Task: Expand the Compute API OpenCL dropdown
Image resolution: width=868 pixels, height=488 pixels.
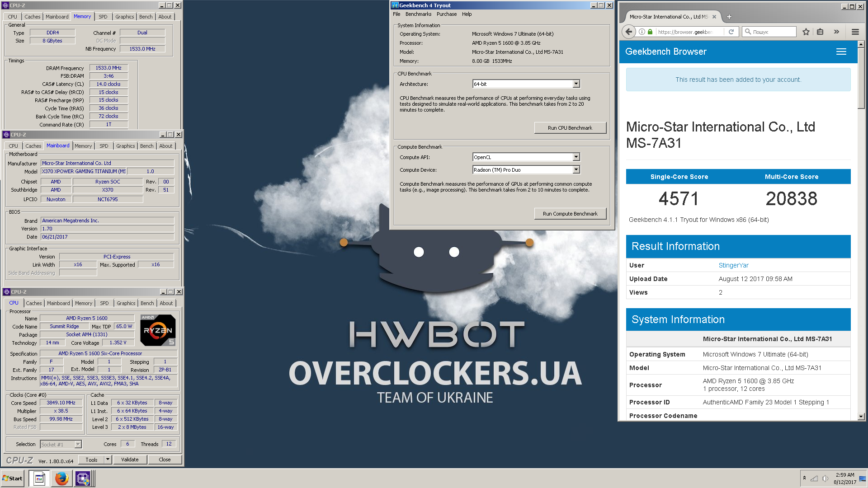Action: tap(576, 157)
